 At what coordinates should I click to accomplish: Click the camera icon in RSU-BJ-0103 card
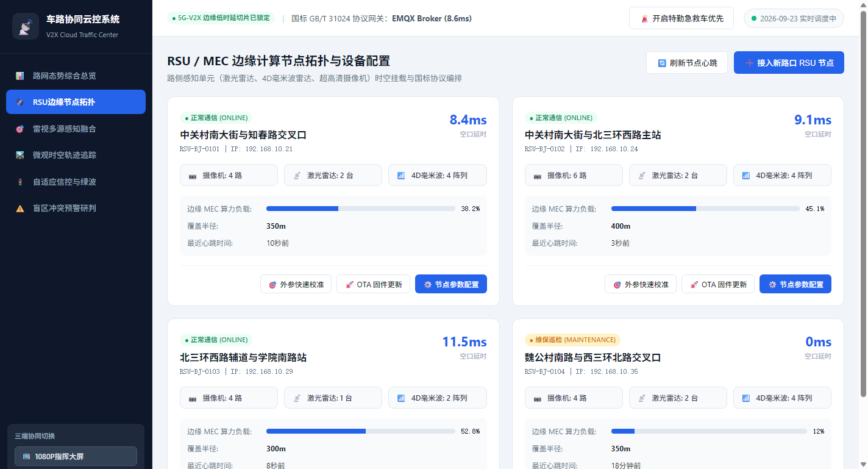coord(193,398)
